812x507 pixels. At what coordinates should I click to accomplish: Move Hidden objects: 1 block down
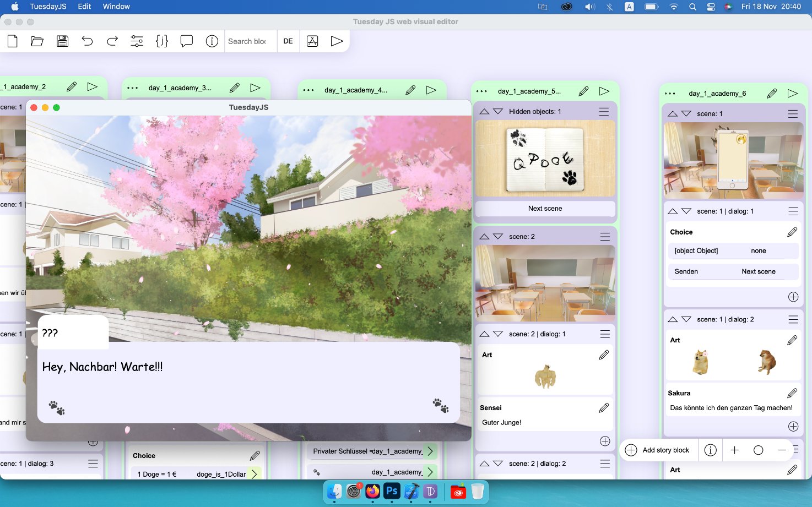tap(498, 111)
